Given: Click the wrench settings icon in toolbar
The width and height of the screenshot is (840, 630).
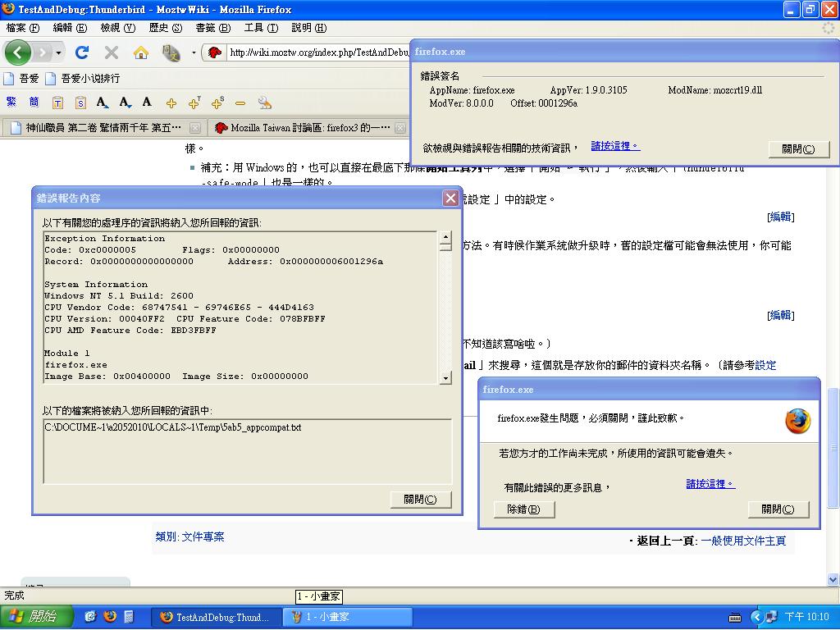Looking at the screenshot, I should coord(264,103).
